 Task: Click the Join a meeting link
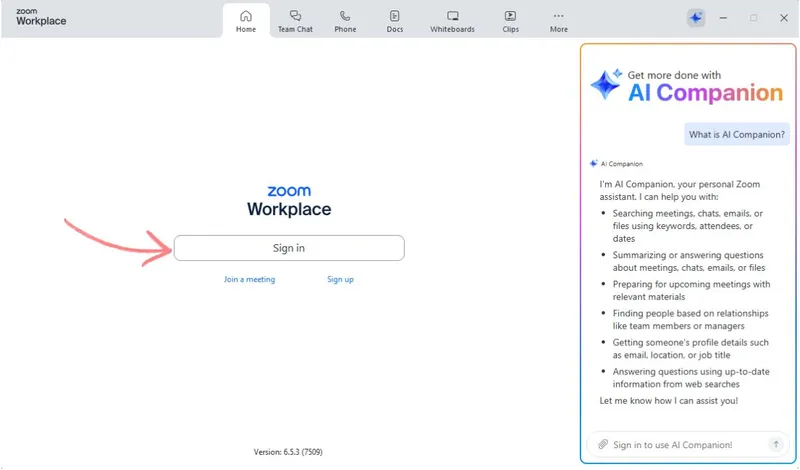249,279
